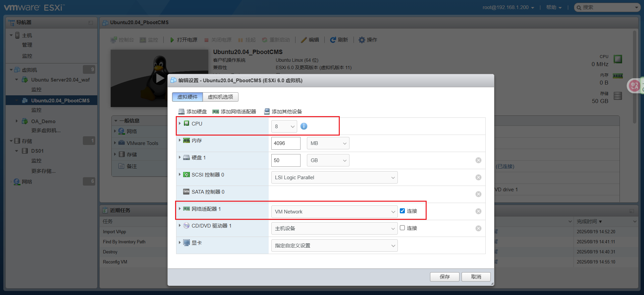Image resolution: width=644 pixels, height=295 pixels.
Task: Click the Video card monitor icon
Action: [186, 243]
